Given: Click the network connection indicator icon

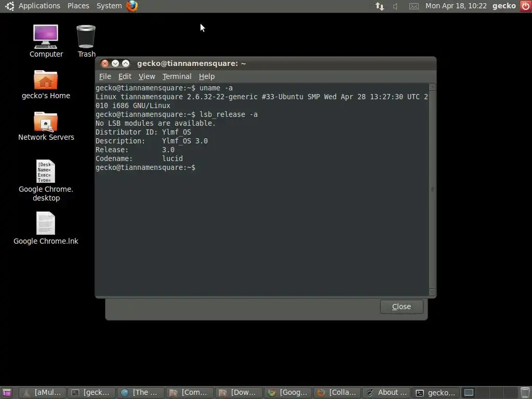Looking at the screenshot, I should pos(380,6).
